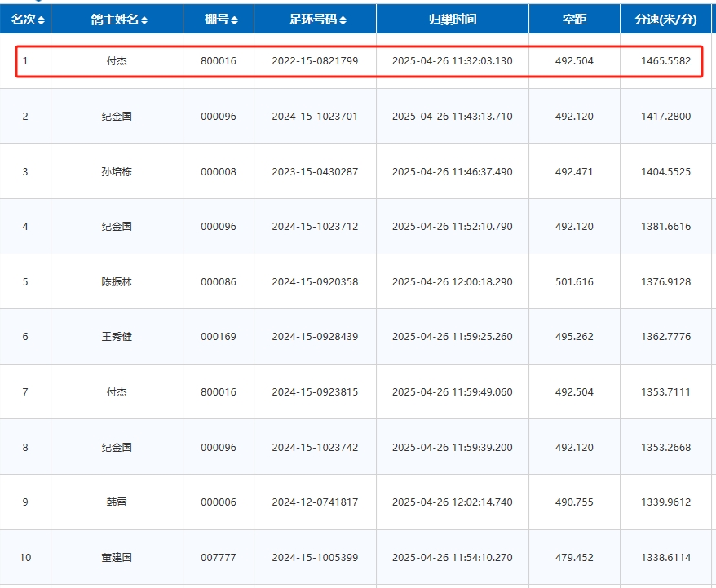Click owner name 韩雷

[x=117, y=502]
